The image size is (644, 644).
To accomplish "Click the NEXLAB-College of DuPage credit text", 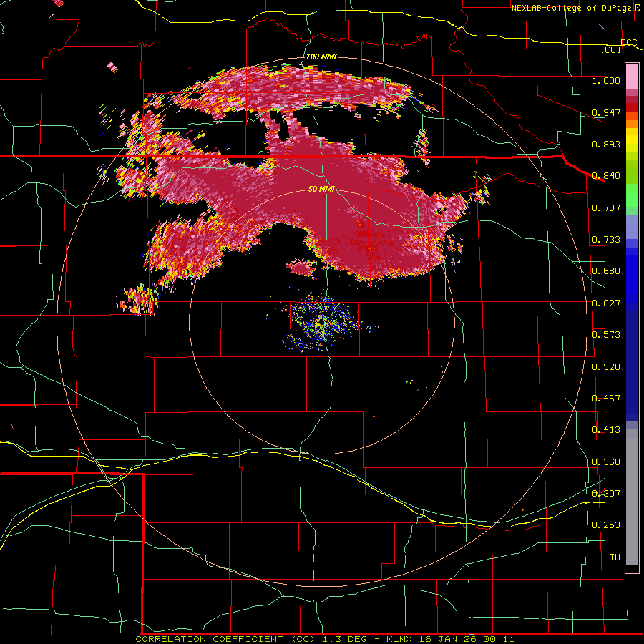I will click(573, 8).
